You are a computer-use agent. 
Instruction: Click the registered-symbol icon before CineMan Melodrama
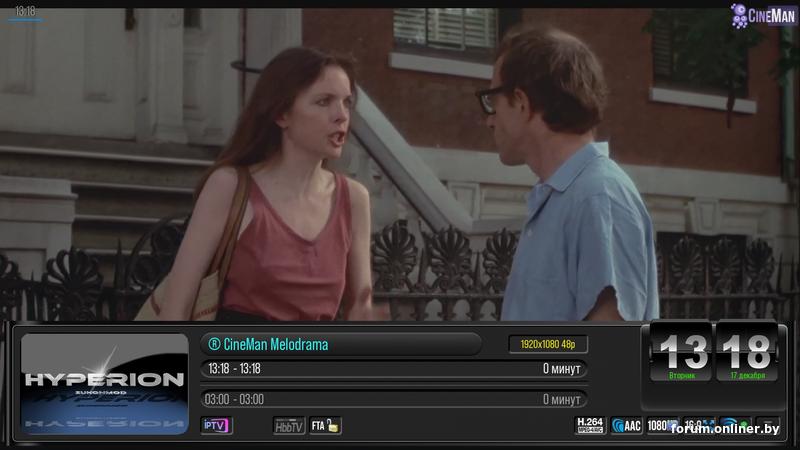pyautogui.click(x=214, y=344)
